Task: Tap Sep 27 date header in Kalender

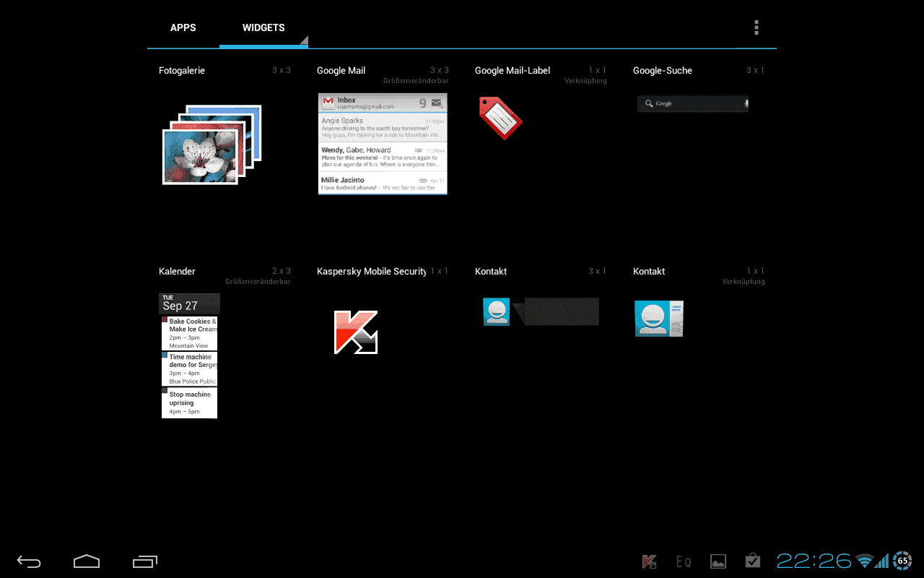Action: (189, 303)
